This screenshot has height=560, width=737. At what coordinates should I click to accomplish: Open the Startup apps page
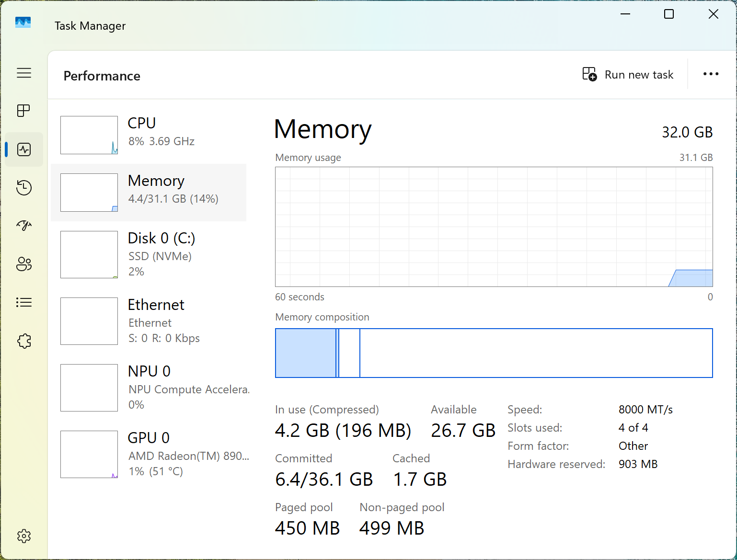(24, 225)
